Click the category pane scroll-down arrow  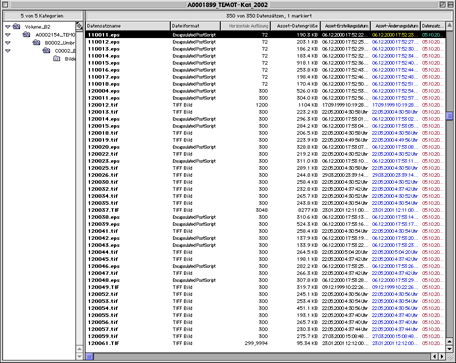pos(79,356)
